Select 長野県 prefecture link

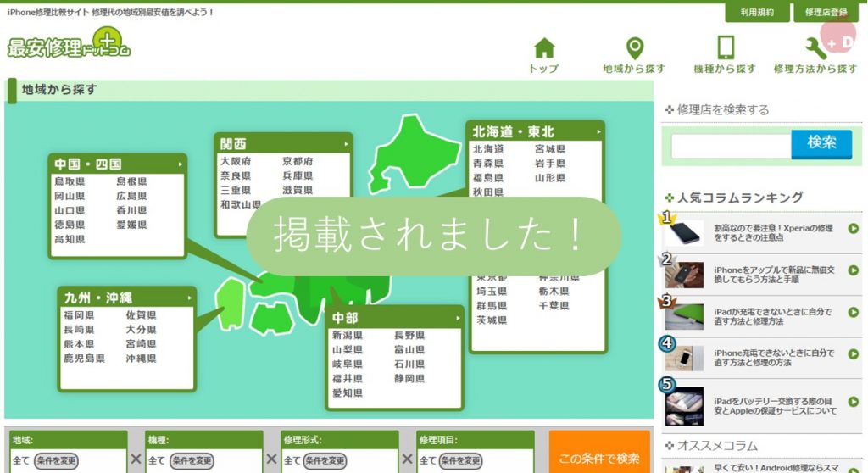click(409, 336)
